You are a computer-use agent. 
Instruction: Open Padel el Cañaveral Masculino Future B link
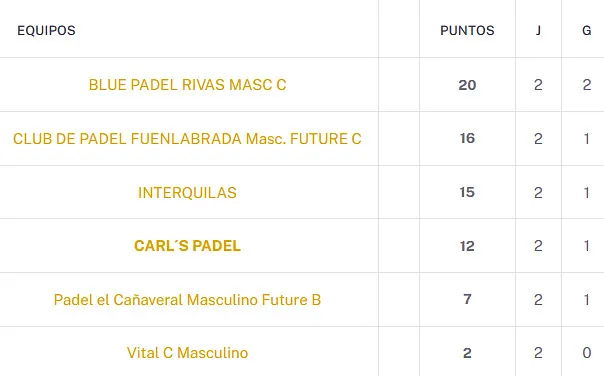coord(187,300)
